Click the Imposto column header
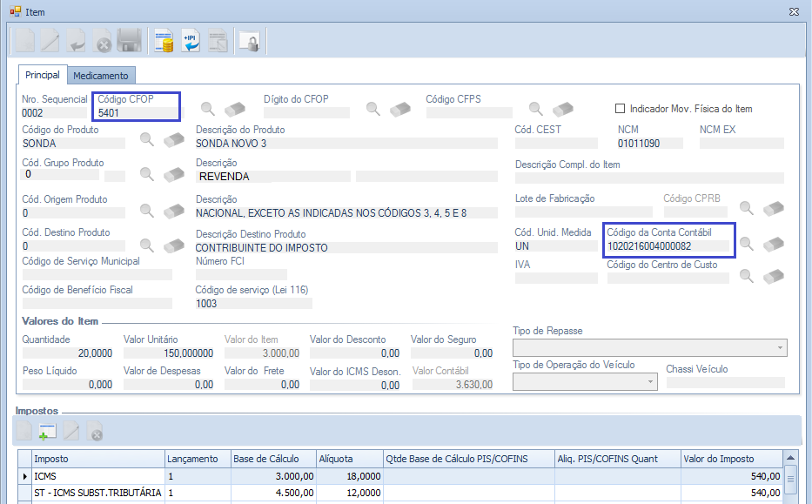This screenshot has height=504, width=812. 97,459
